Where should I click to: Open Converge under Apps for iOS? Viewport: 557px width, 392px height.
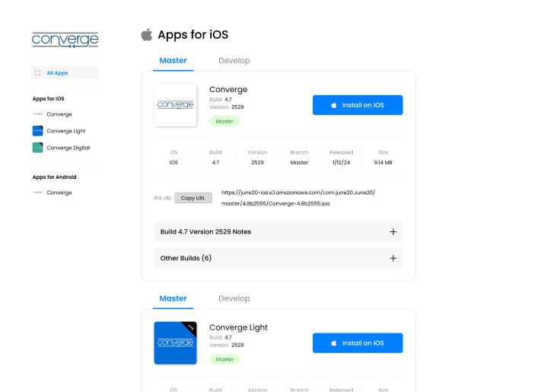pos(59,114)
